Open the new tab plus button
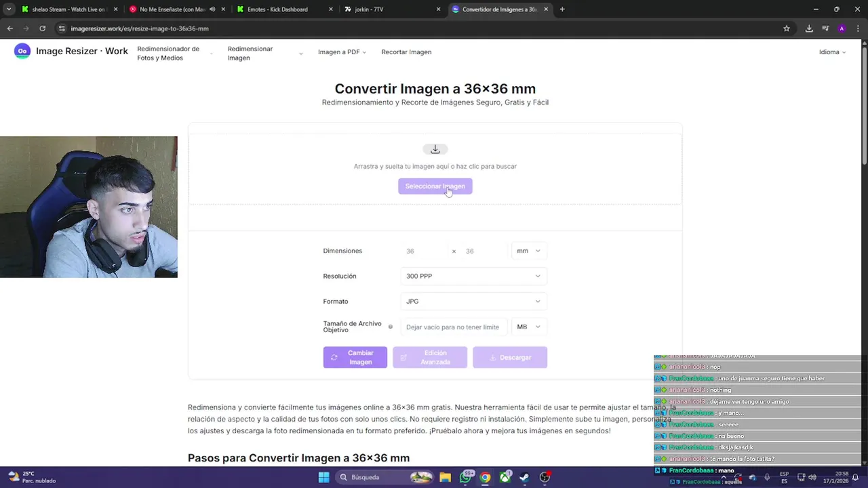Viewport: 868px width, 488px height. tap(562, 9)
